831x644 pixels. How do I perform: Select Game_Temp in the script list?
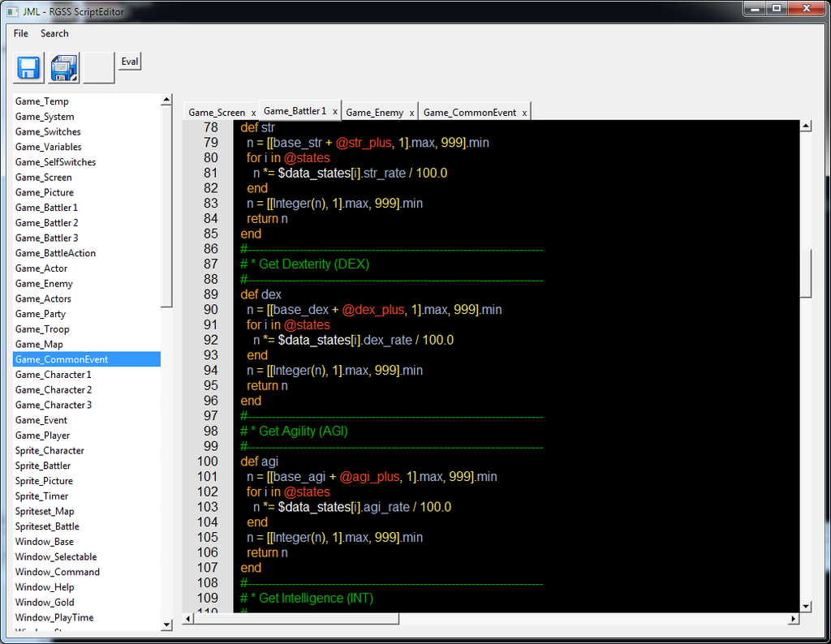pos(86,101)
